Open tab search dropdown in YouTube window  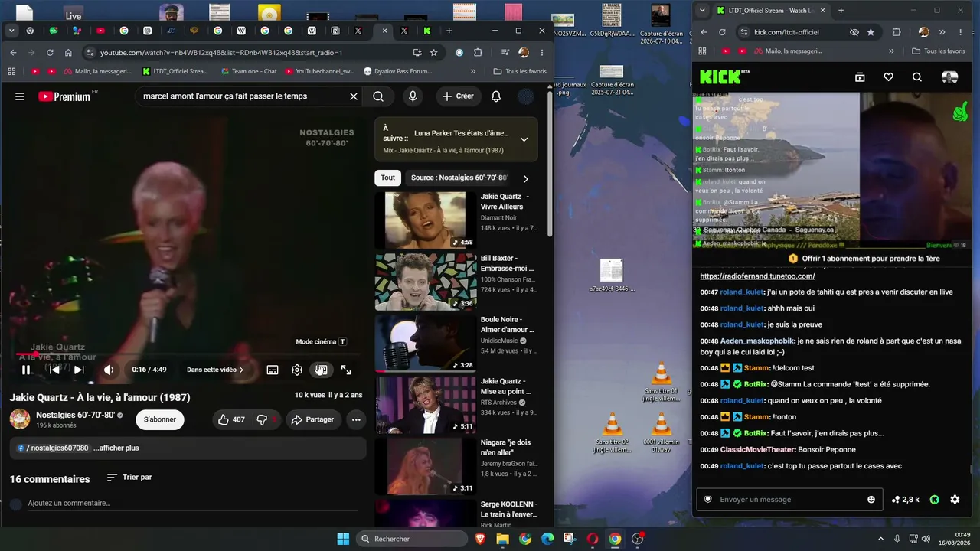tap(11, 31)
